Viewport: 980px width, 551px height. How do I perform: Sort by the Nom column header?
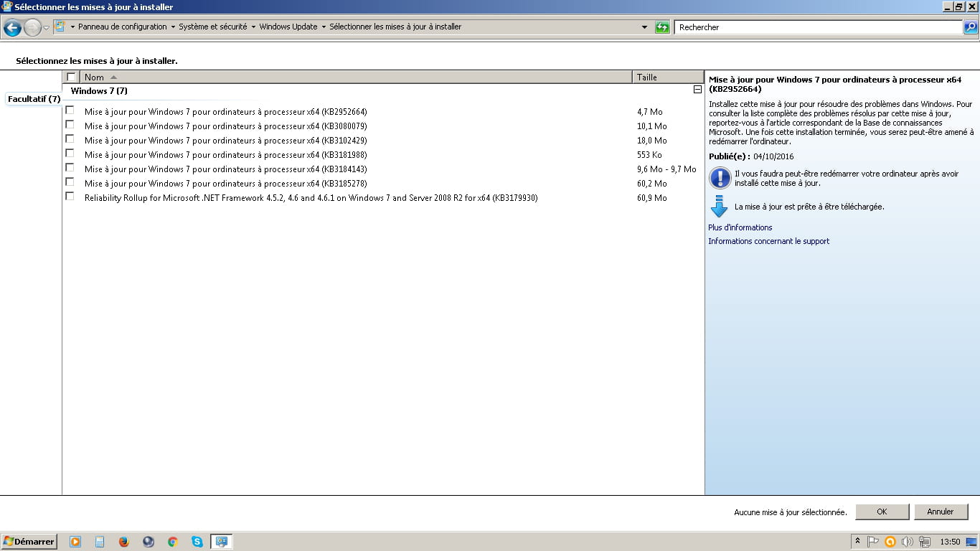[x=356, y=77]
